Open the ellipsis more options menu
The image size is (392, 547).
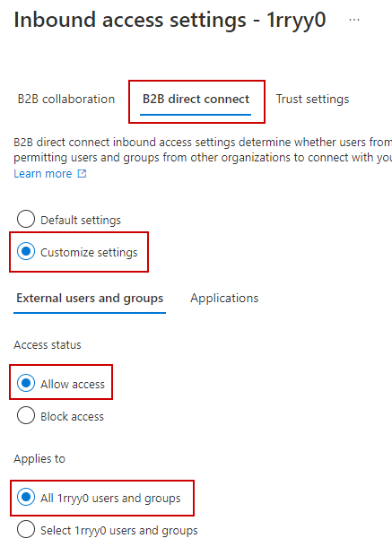coord(354,20)
